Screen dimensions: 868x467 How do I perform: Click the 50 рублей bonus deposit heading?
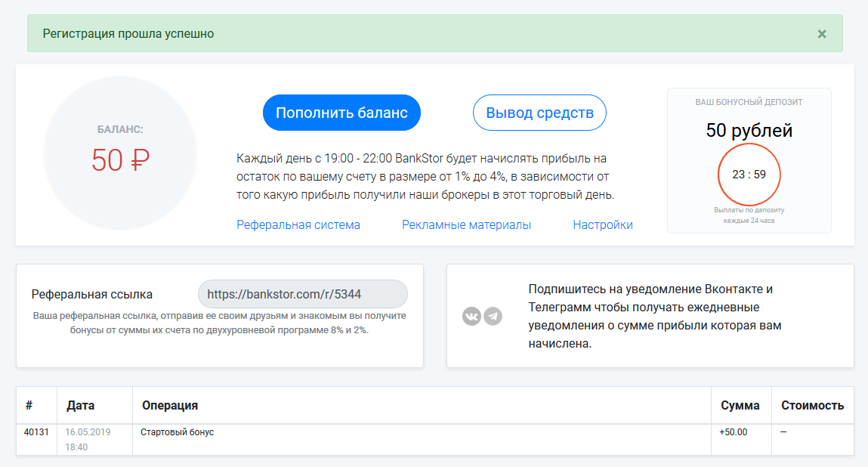(x=749, y=131)
